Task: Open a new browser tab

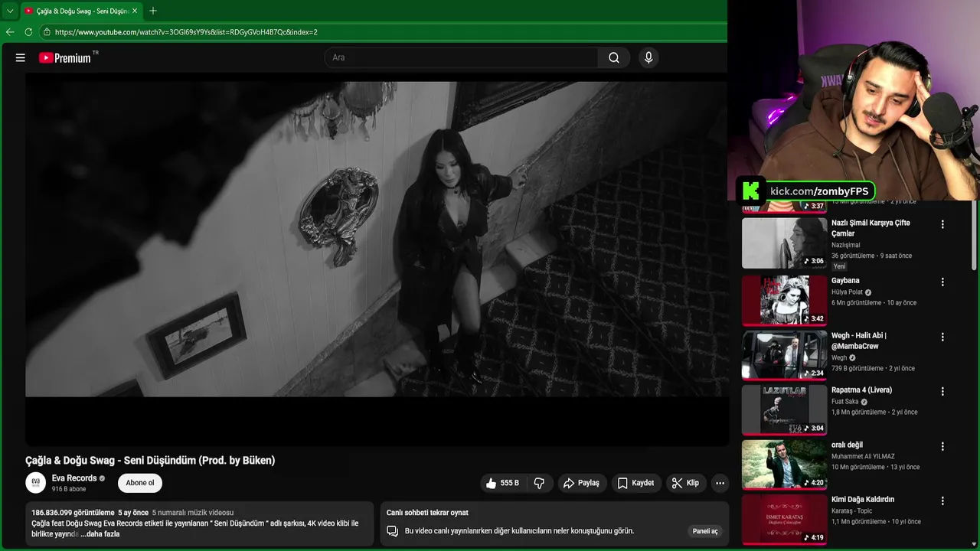Action: 153,11
